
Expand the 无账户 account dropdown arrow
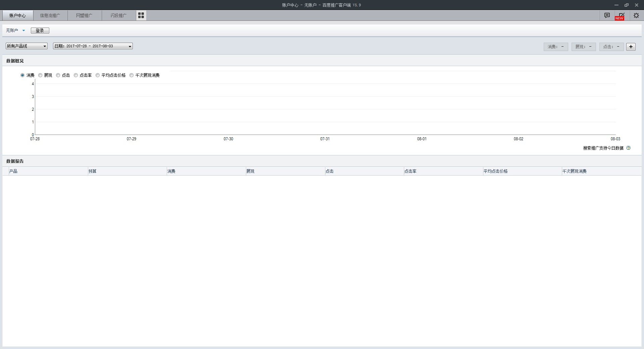click(23, 31)
